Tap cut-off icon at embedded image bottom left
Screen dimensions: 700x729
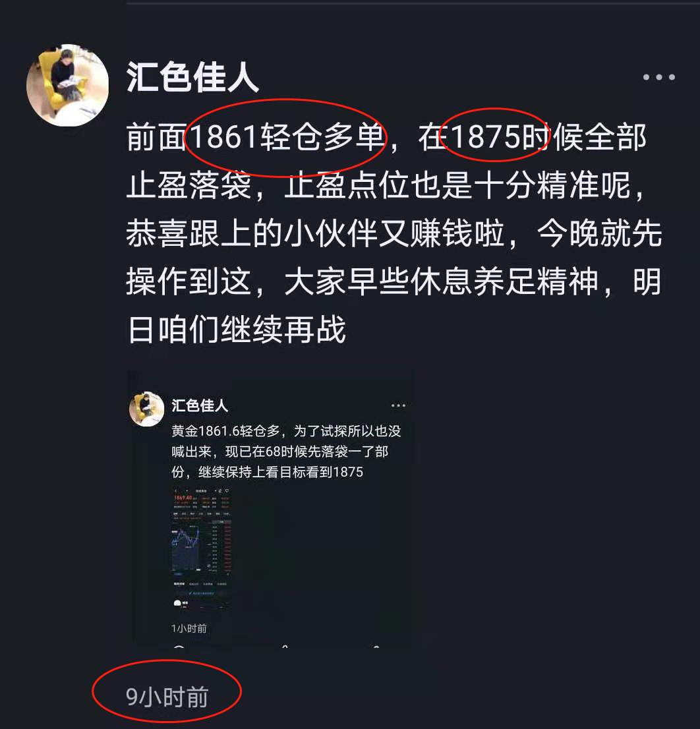tap(179, 647)
